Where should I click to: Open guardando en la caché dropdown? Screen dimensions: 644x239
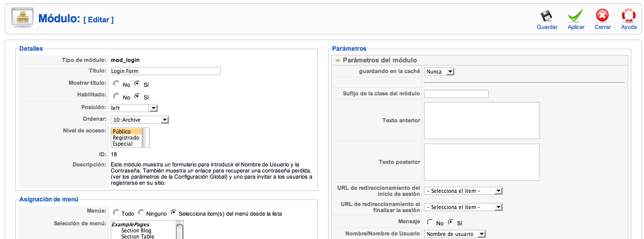439,72
